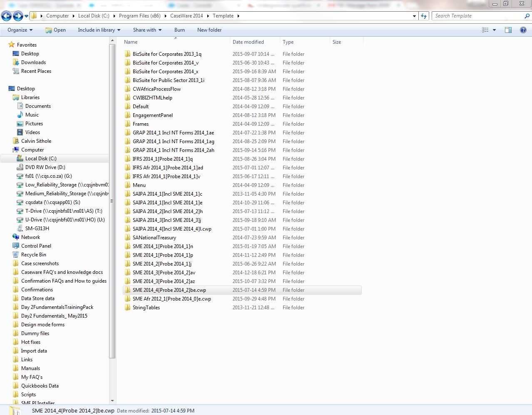Click the search magnifier icon

coord(527,16)
